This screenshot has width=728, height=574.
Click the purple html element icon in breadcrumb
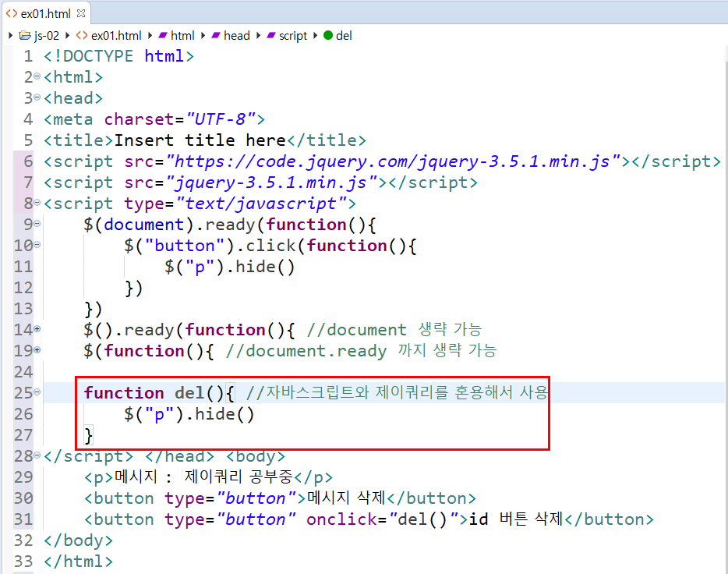pos(163,35)
